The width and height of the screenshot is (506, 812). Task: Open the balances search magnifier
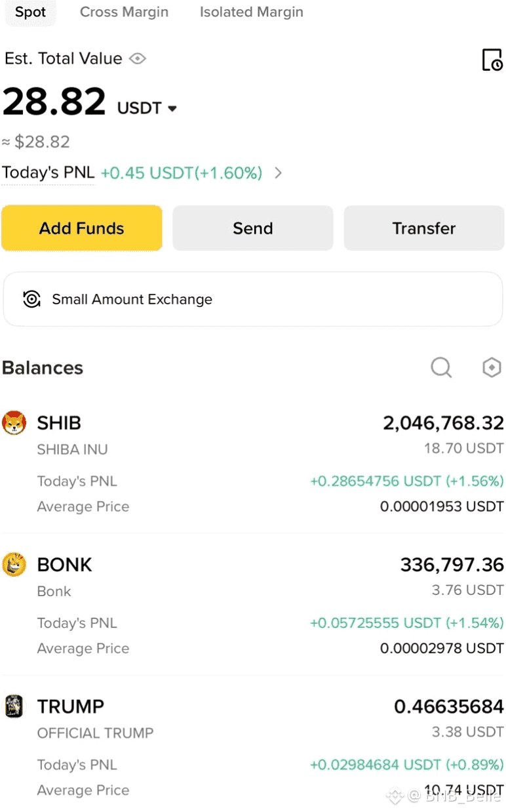(x=441, y=368)
